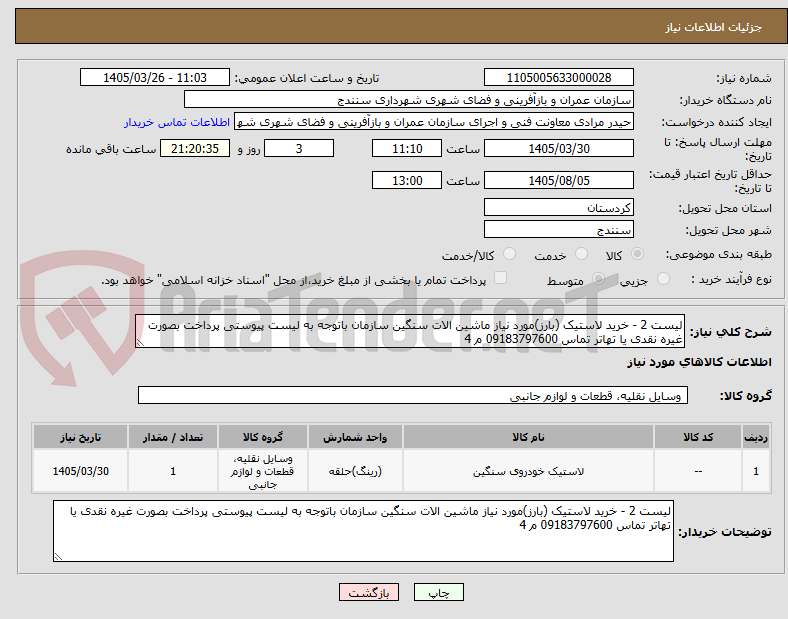Click the table date cell 1405/03/30
This screenshot has height=619, width=788.
[80, 471]
